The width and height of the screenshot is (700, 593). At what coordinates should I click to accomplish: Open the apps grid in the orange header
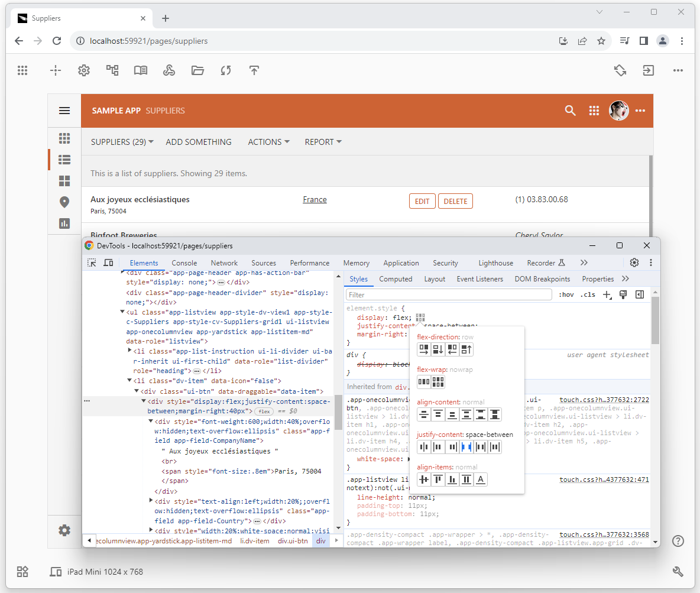594,111
